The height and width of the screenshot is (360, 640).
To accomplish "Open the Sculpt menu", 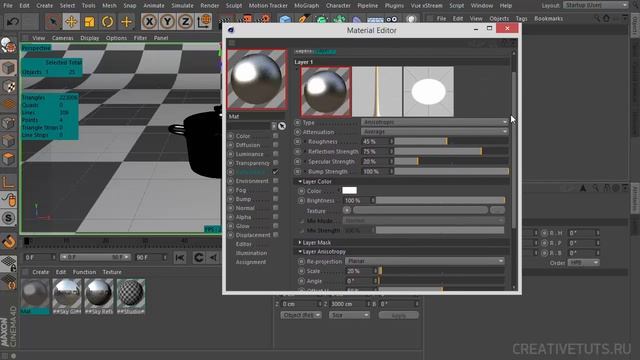I will [233, 5].
